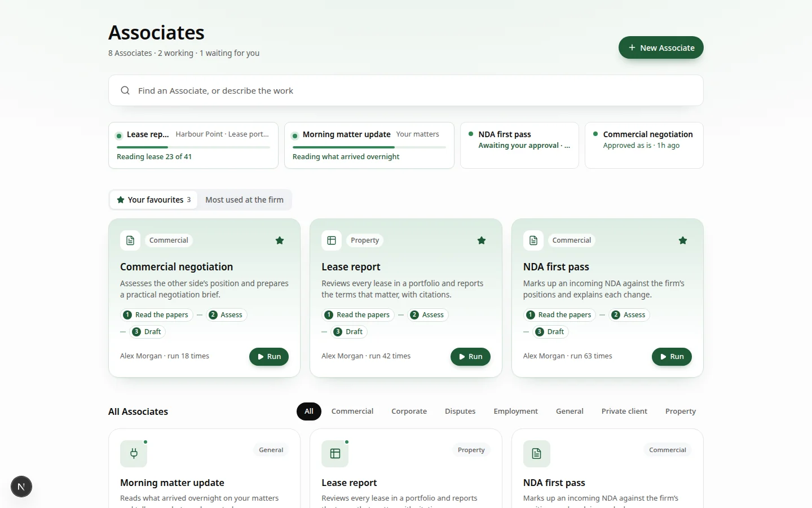Open the Lease report running status card
Image resolution: width=812 pixels, height=508 pixels.
193,146
